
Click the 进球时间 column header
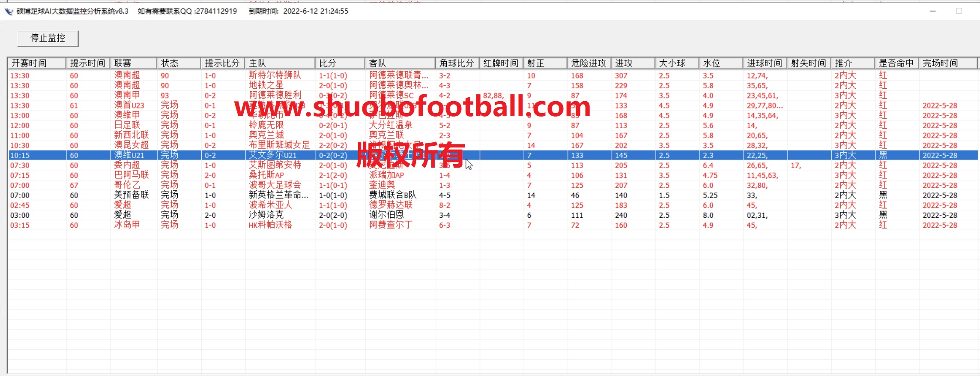(x=765, y=63)
